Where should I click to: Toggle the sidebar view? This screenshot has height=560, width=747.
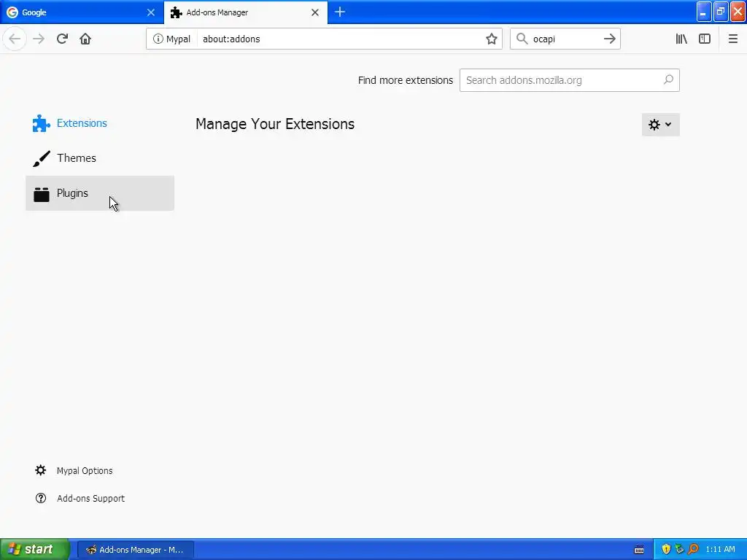[x=705, y=39]
